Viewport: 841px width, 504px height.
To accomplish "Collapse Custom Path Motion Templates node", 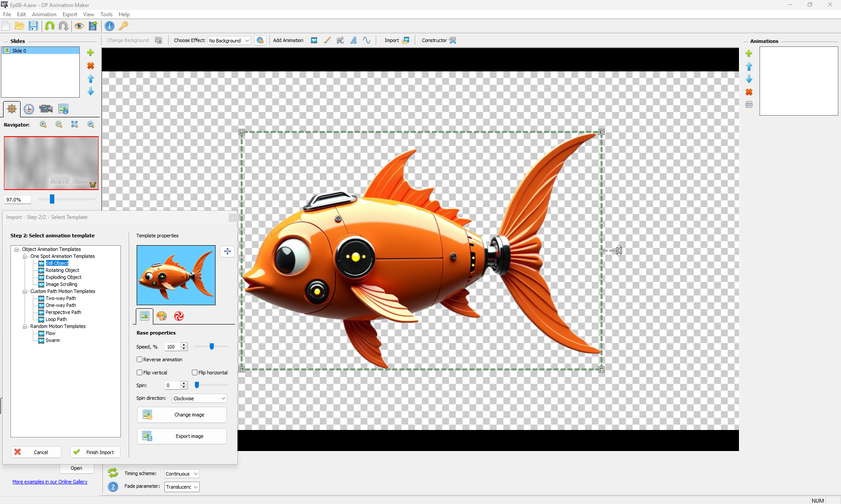I will click(25, 291).
